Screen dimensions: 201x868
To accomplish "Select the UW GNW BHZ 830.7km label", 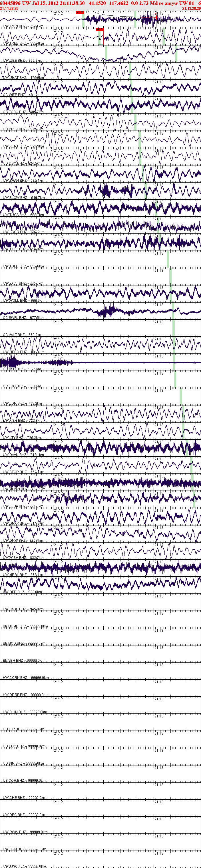I will pos(23,541).
